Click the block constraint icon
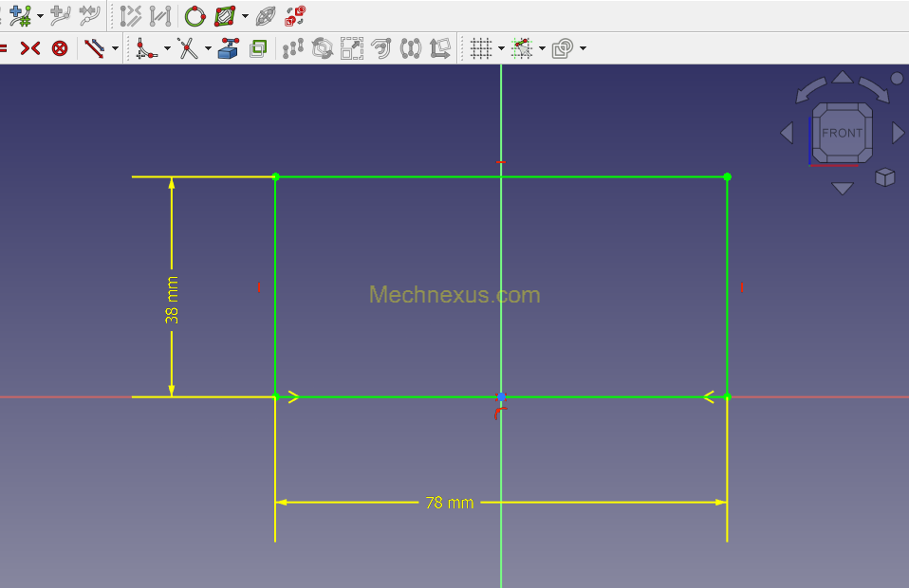 60,48
